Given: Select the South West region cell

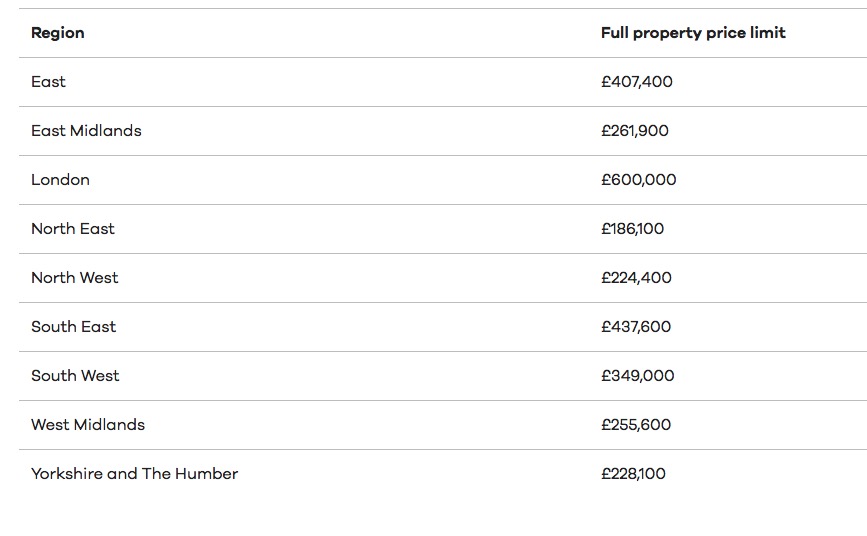Looking at the screenshot, I should click(x=75, y=376).
